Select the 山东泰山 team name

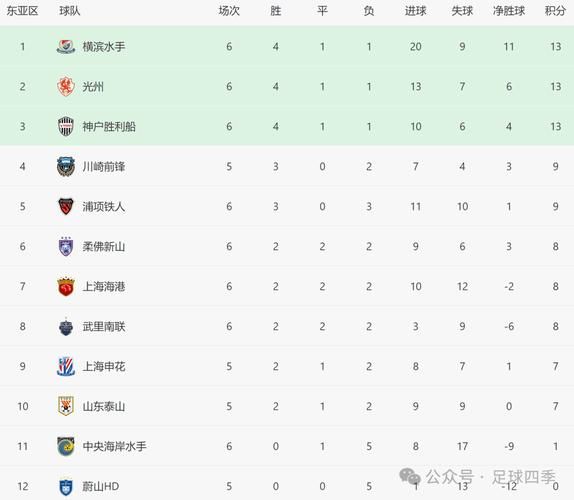click(x=104, y=406)
